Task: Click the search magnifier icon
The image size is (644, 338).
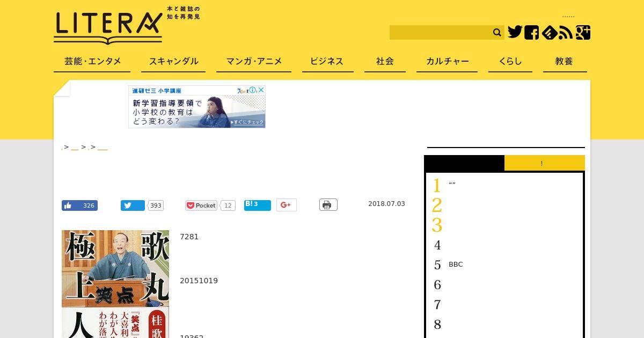Action: [x=497, y=33]
